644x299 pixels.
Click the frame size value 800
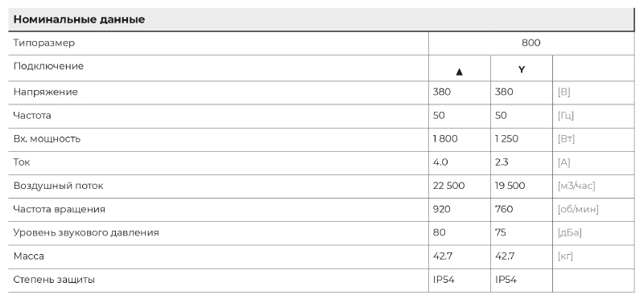click(531, 43)
